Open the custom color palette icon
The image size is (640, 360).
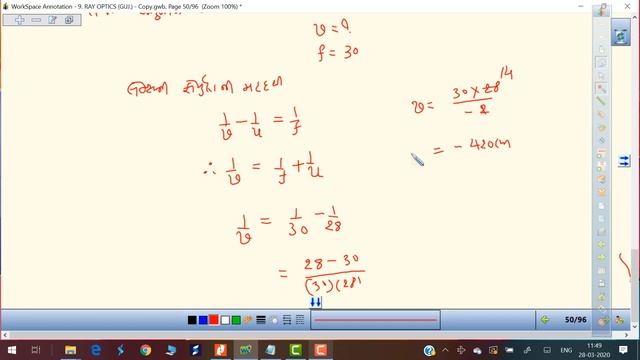click(248, 320)
